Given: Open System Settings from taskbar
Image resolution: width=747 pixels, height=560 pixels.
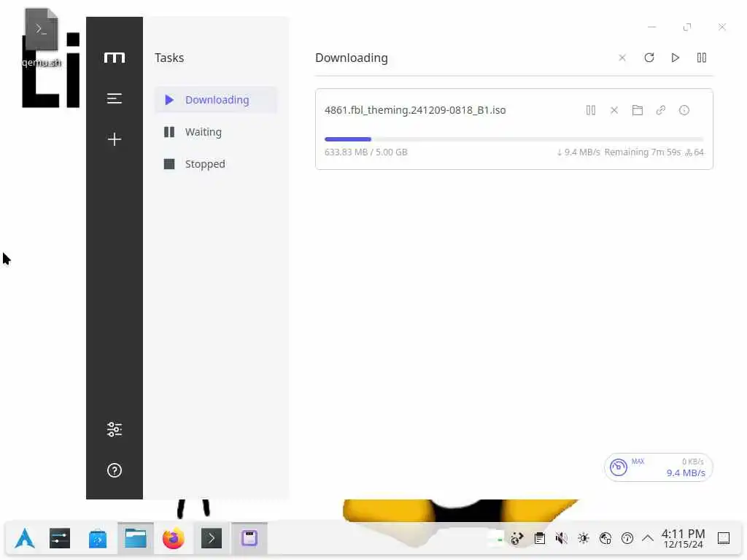Looking at the screenshot, I should pos(60,539).
